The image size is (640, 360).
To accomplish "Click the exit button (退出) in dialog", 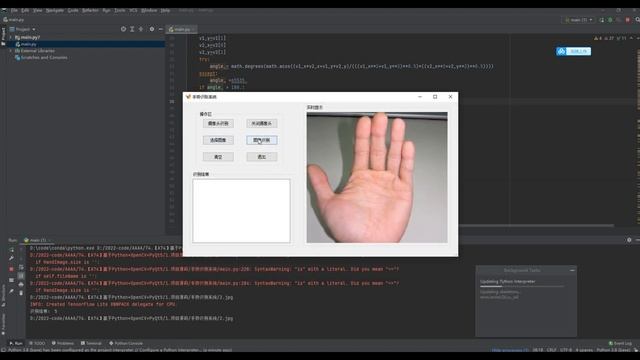I will pyautogui.click(x=262, y=157).
